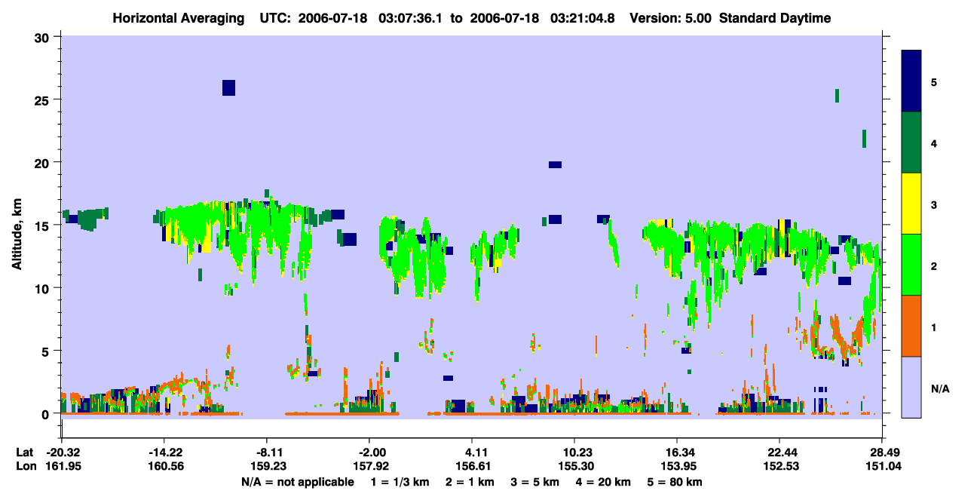Click longitude value 161.95
The width and height of the screenshot is (980, 503).
pyautogui.click(x=63, y=466)
